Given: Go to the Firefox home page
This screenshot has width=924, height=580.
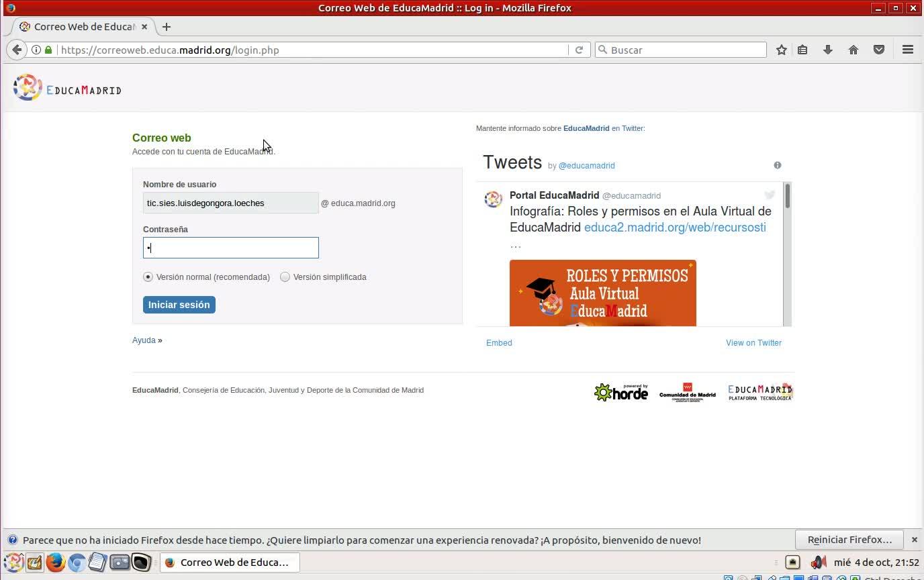Looking at the screenshot, I should [853, 50].
